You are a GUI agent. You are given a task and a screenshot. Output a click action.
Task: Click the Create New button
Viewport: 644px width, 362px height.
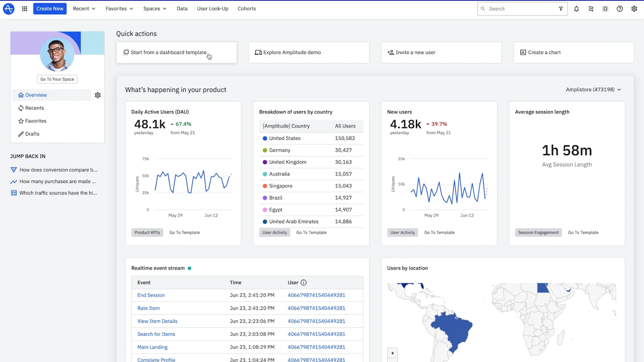(x=50, y=8)
